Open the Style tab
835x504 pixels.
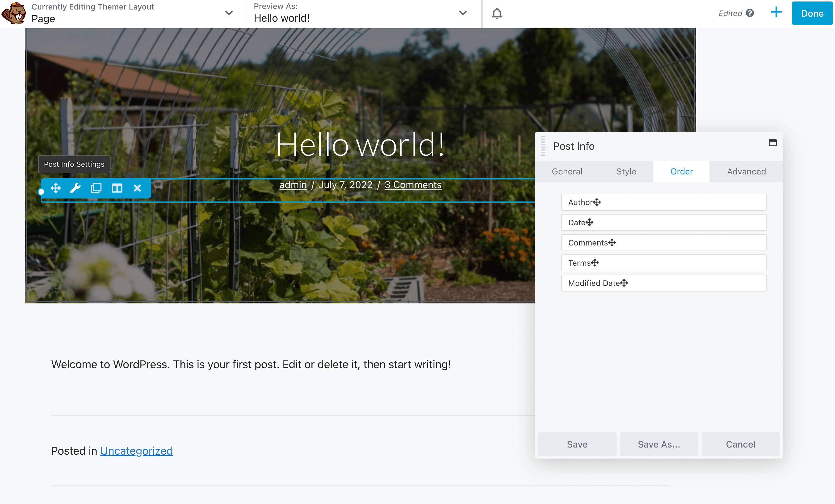point(626,171)
